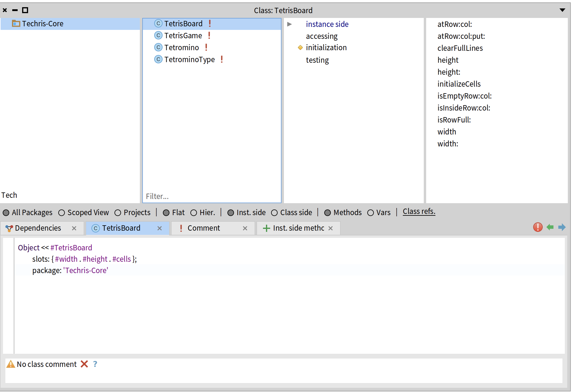This screenshot has width=572, height=392.
Task: Select the Scoped View radio button
Action: pos(62,213)
